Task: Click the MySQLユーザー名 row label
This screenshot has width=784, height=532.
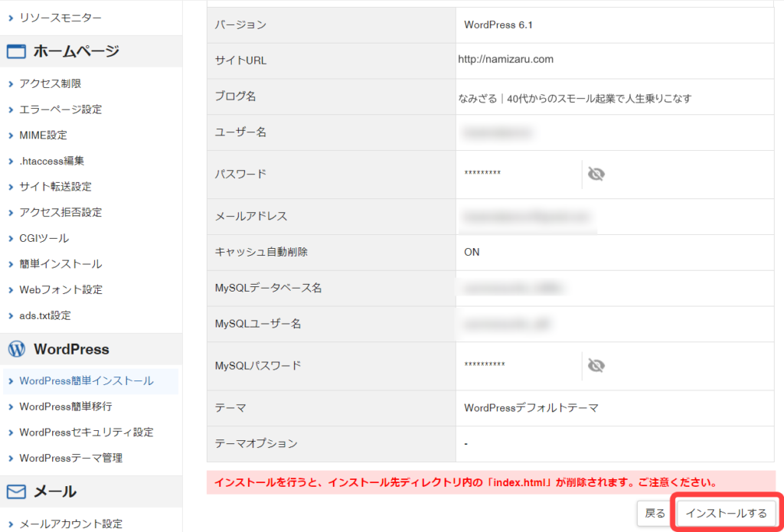Action: click(257, 324)
